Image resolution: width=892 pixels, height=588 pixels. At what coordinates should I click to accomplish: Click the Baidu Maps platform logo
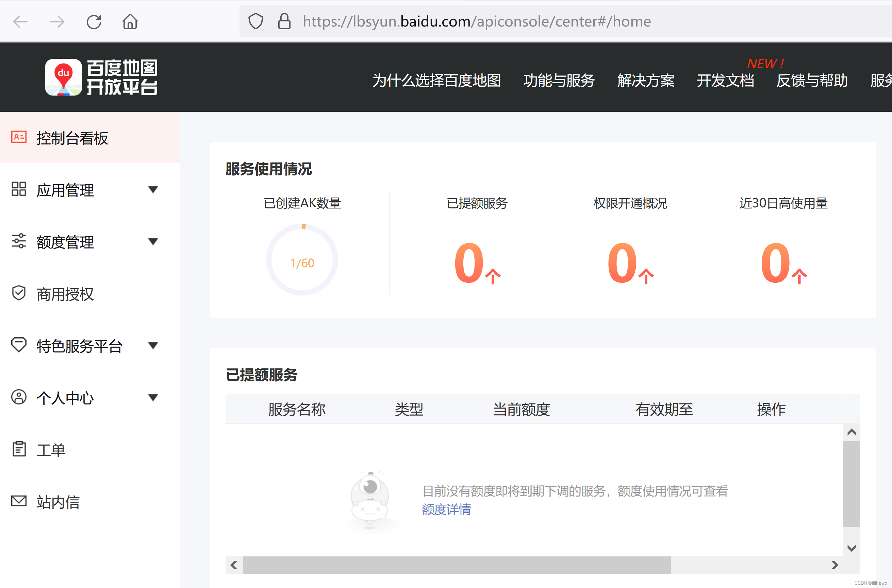point(102,77)
